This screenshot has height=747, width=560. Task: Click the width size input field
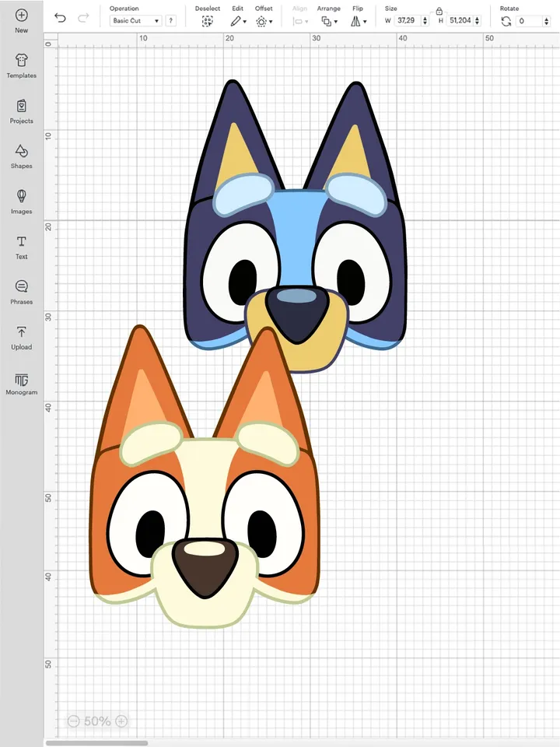coord(408,21)
